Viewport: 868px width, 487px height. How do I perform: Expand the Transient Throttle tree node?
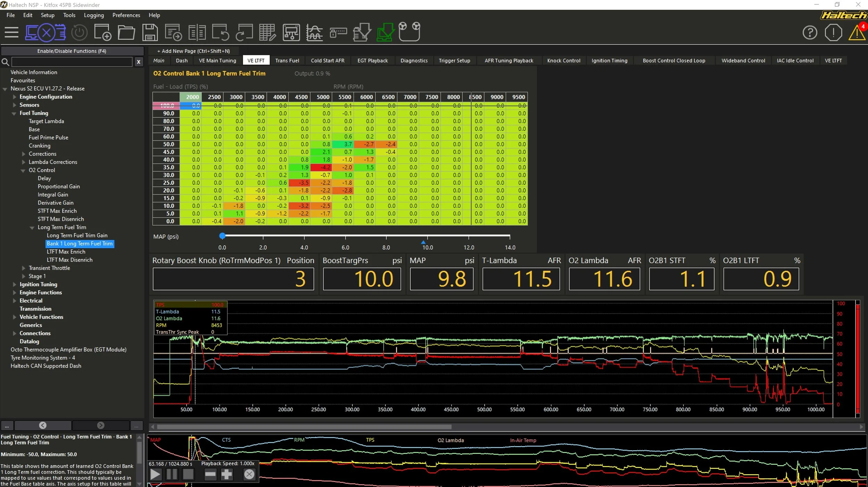pyautogui.click(x=24, y=268)
